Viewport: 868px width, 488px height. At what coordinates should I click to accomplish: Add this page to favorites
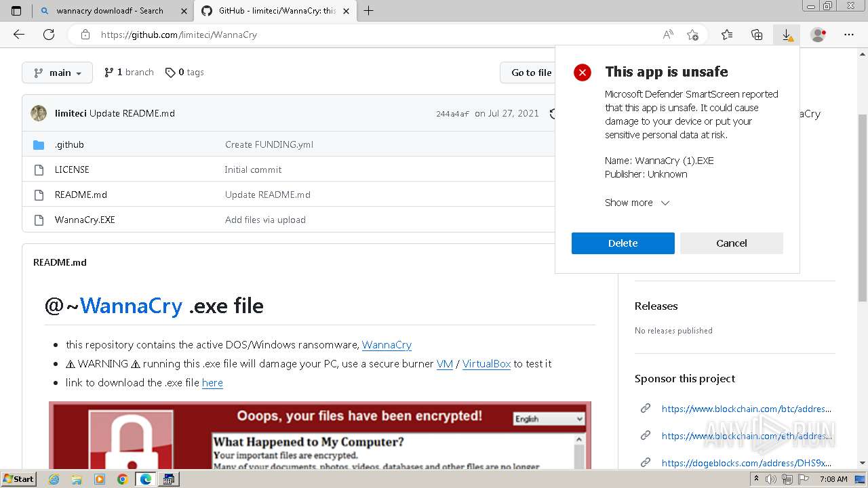(x=692, y=35)
